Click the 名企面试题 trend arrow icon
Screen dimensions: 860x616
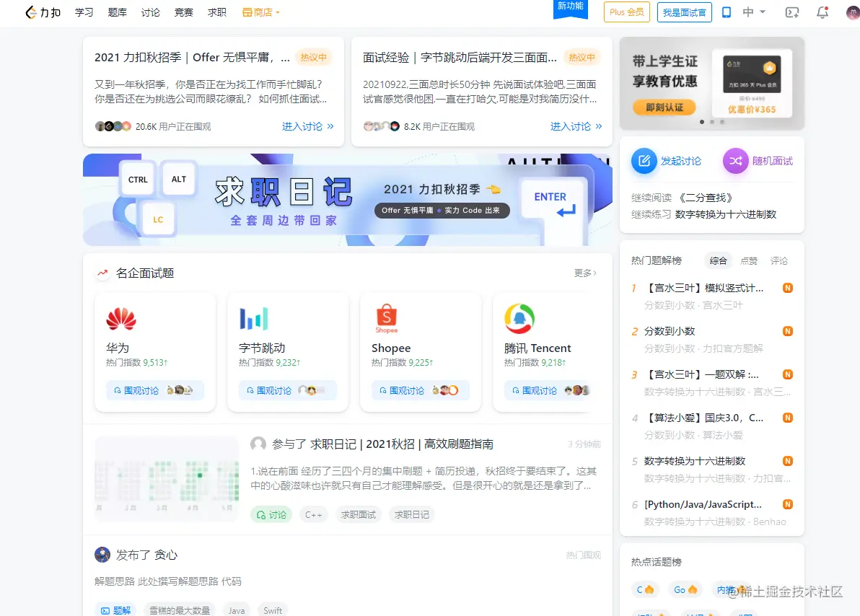tap(102, 273)
